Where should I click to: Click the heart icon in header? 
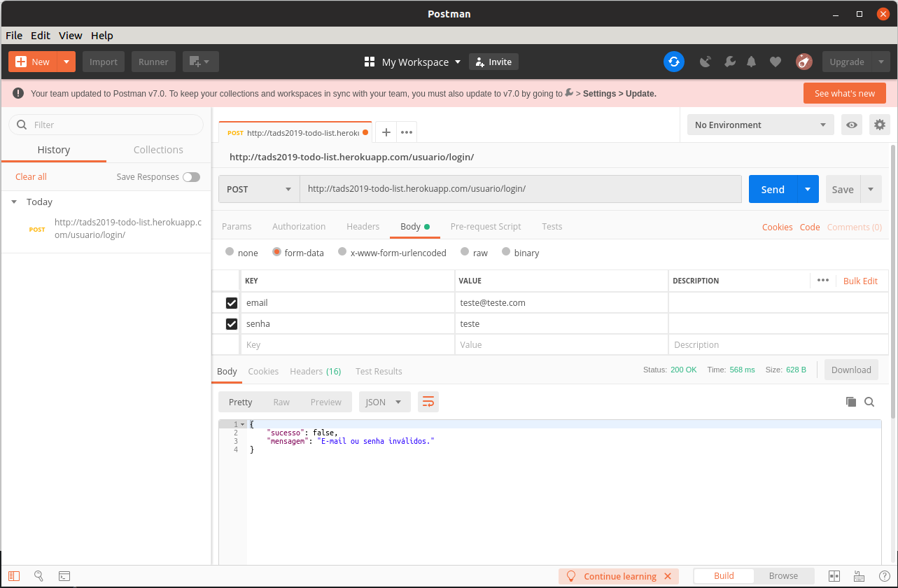(x=775, y=62)
